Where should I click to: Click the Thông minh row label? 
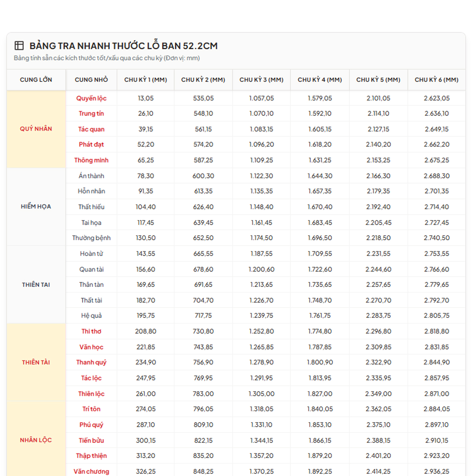point(91,160)
